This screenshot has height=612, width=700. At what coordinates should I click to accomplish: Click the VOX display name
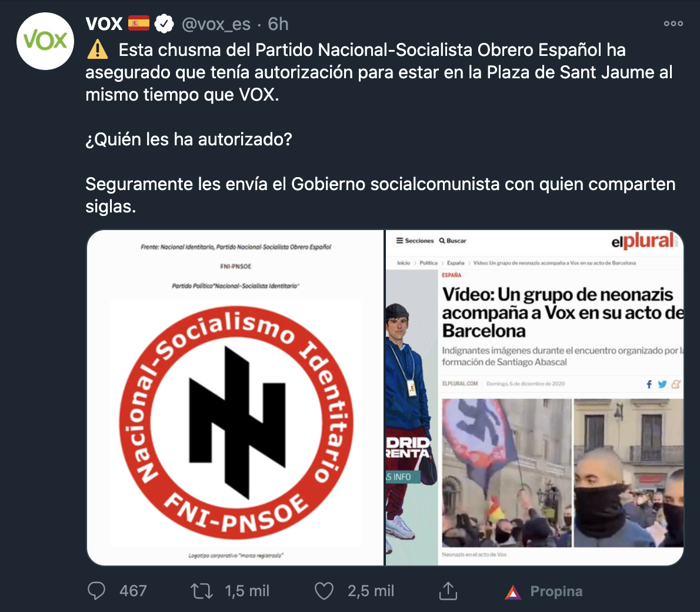click(x=104, y=24)
